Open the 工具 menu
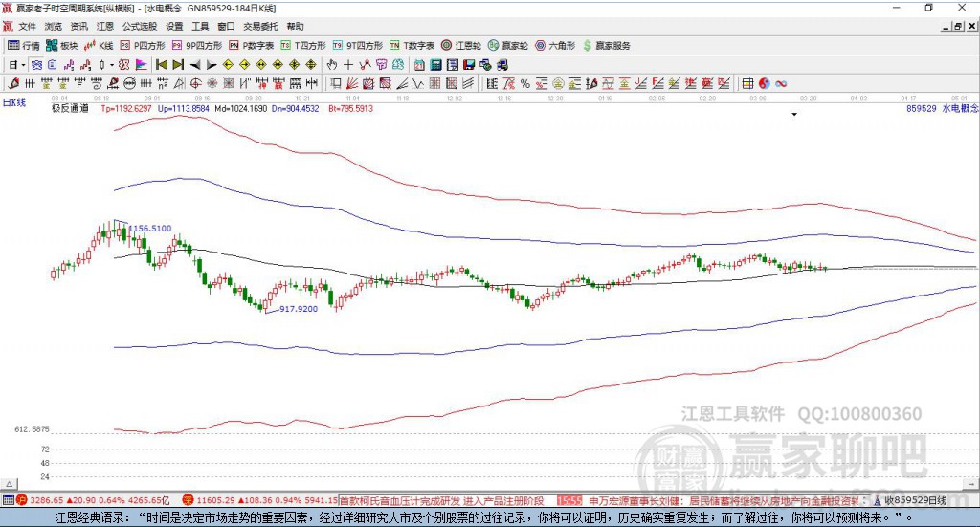Image resolution: width=980 pixels, height=527 pixels. [200, 26]
